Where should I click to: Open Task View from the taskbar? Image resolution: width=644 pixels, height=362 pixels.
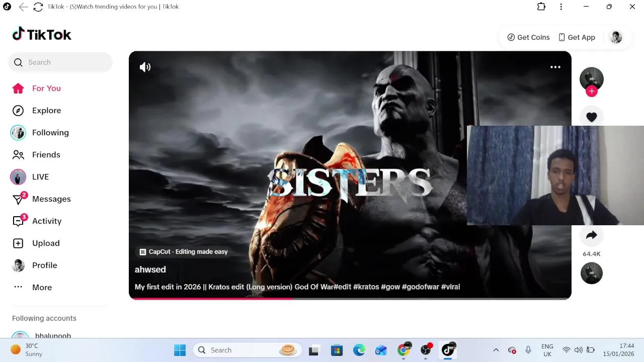point(313,350)
